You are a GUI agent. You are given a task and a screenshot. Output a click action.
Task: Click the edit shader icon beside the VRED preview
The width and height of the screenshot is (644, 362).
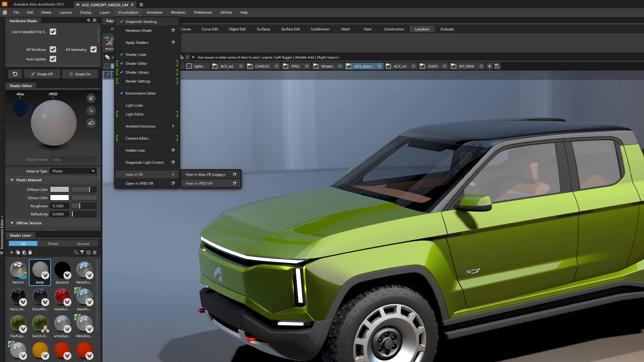(91, 98)
